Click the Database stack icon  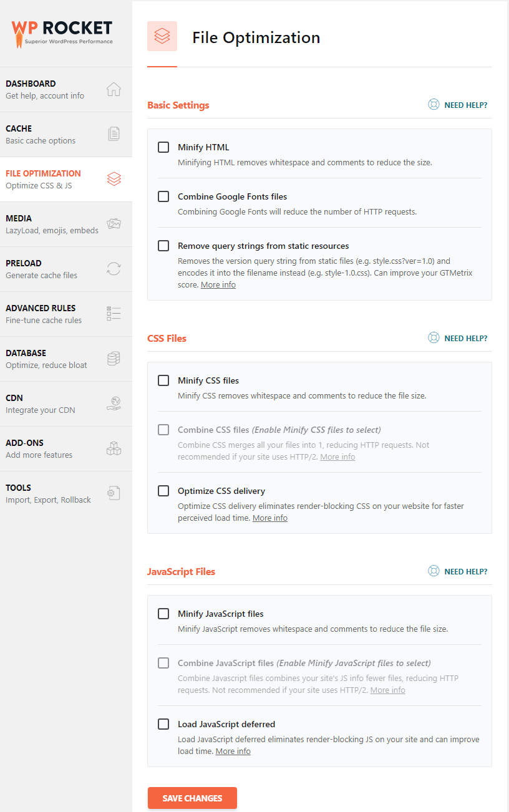tap(114, 359)
